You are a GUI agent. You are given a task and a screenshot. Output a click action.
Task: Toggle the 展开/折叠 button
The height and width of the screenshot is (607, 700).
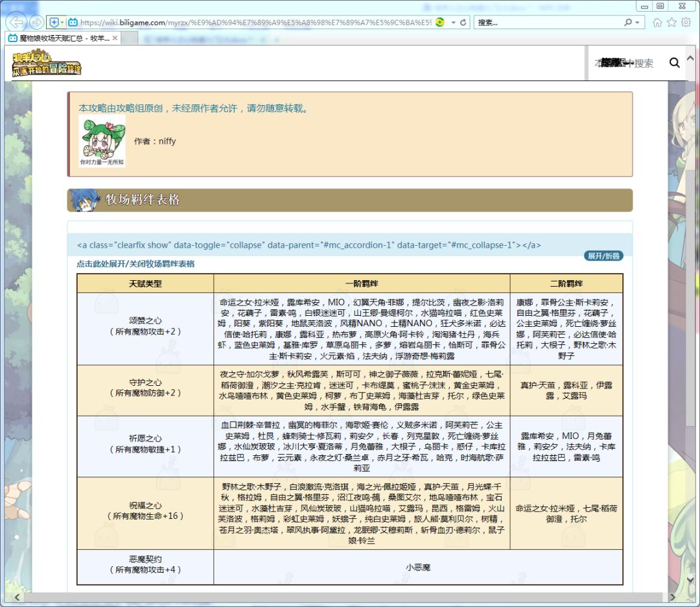[603, 256]
